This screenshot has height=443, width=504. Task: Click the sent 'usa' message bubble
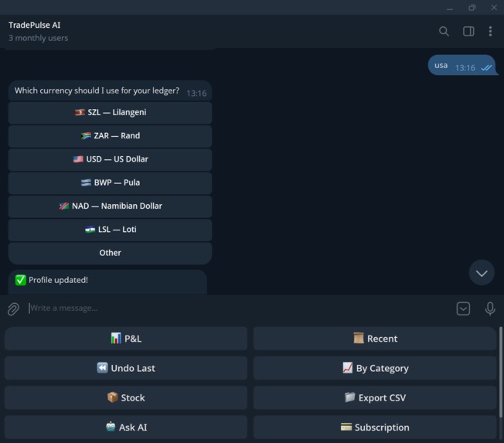(462, 65)
